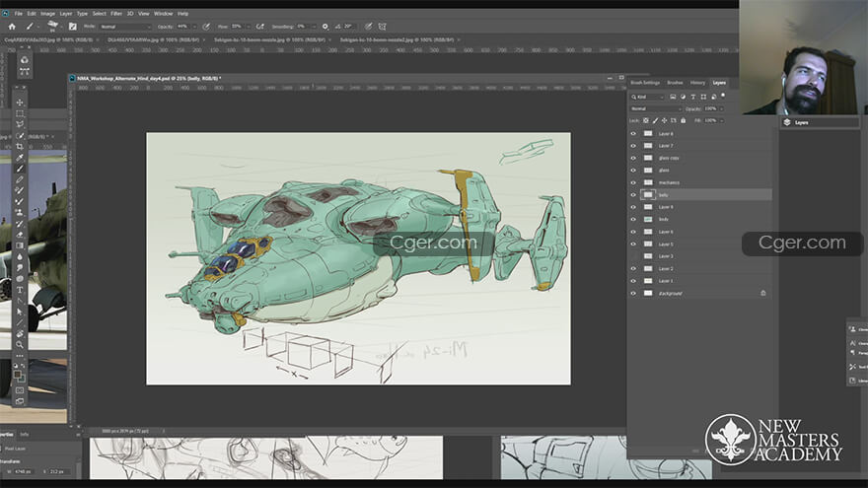
Task: Hide Layer 7 visibility eye
Action: click(x=633, y=146)
